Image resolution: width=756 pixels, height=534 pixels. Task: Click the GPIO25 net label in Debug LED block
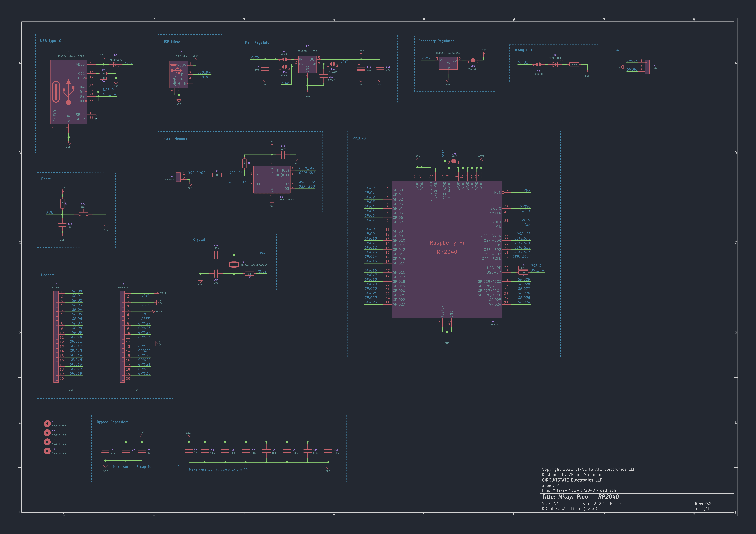[524, 62]
